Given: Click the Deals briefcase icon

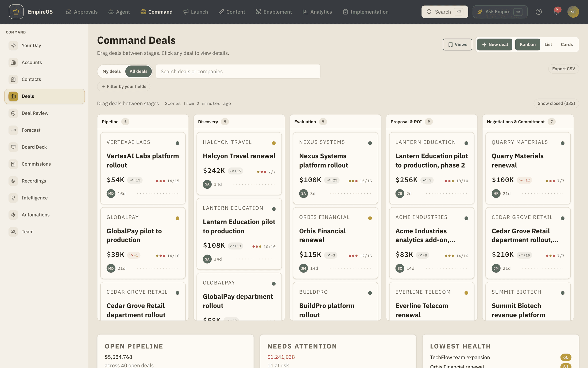Looking at the screenshot, I should pos(13,96).
